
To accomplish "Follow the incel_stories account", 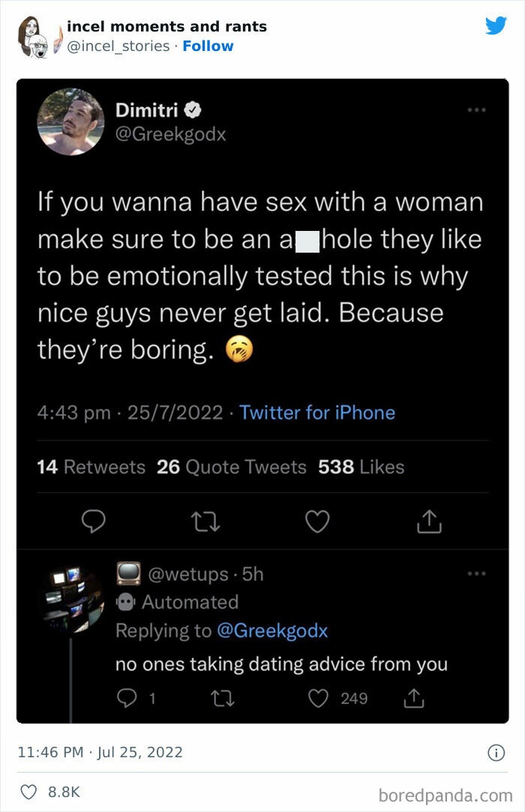I will tap(208, 46).
